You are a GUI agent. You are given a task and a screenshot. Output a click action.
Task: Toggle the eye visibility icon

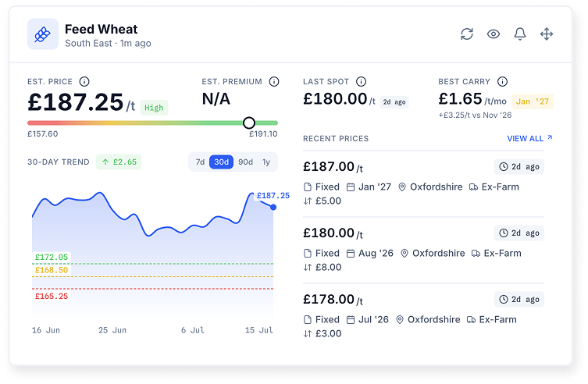point(494,34)
